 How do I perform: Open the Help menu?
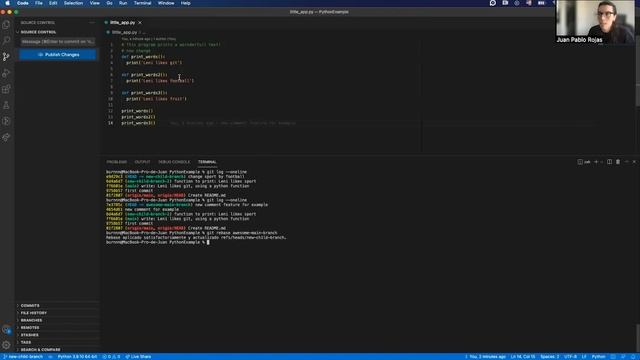[186, 3]
